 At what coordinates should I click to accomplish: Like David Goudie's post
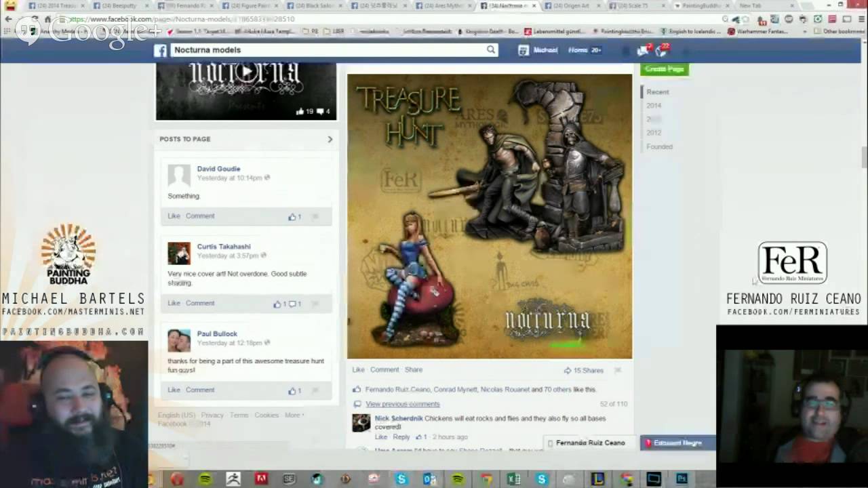(174, 216)
